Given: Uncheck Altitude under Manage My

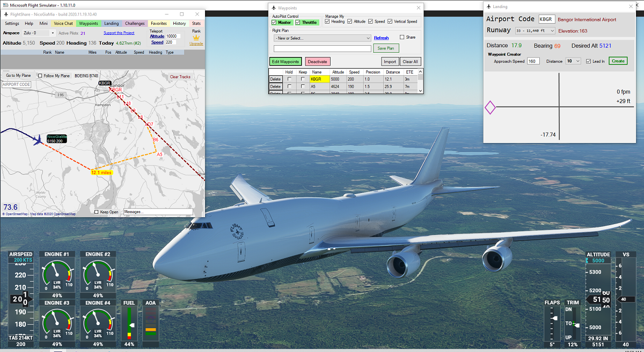Looking at the screenshot, I should click(350, 21).
